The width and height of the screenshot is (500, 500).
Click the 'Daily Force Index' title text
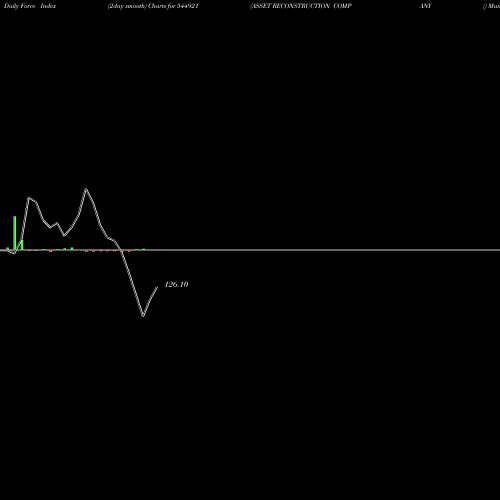(30, 6)
